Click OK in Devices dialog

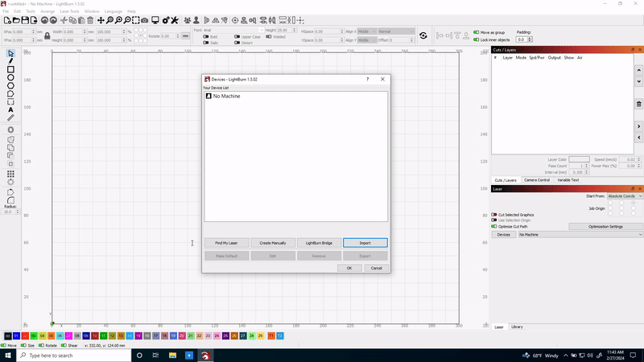pyautogui.click(x=349, y=268)
